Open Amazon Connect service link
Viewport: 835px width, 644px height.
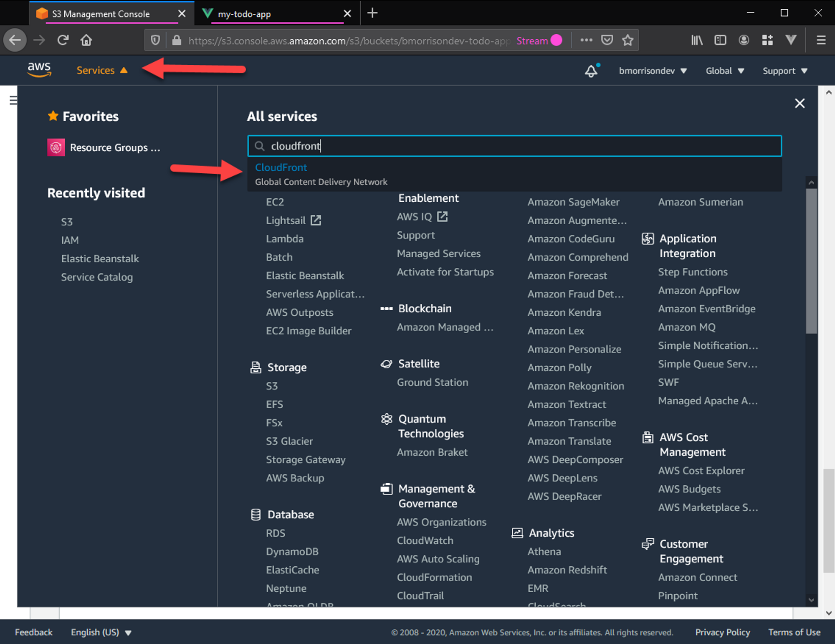pyautogui.click(x=698, y=577)
